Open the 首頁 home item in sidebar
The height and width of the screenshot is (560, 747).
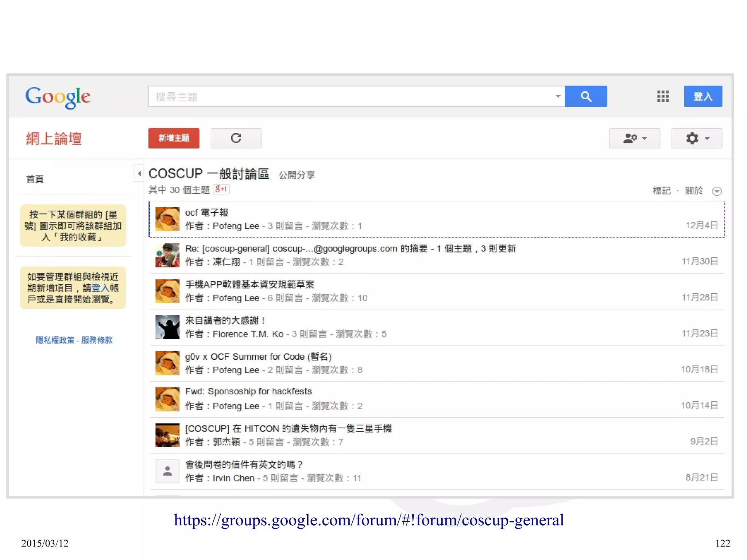point(35,179)
